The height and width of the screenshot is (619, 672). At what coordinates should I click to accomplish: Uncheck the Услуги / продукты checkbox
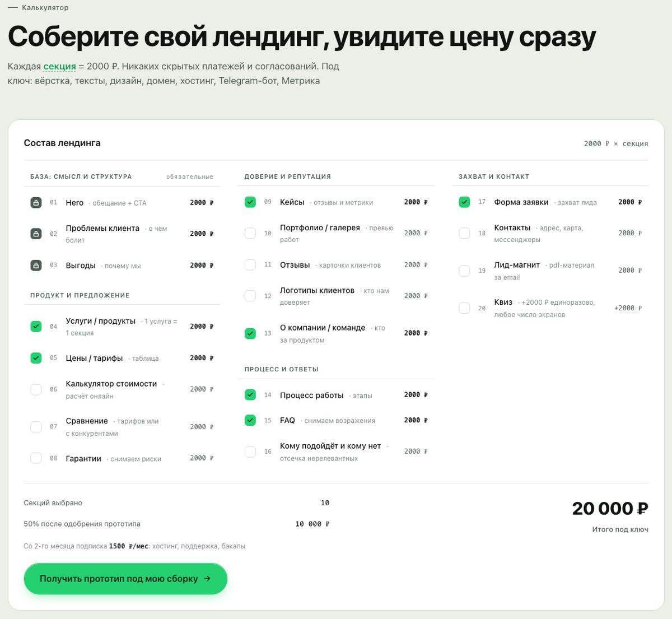pyautogui.click(x=36, y=326)
